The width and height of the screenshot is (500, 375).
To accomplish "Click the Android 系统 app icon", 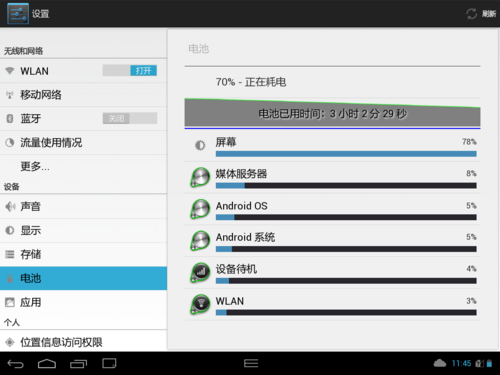I will [200, 241].
